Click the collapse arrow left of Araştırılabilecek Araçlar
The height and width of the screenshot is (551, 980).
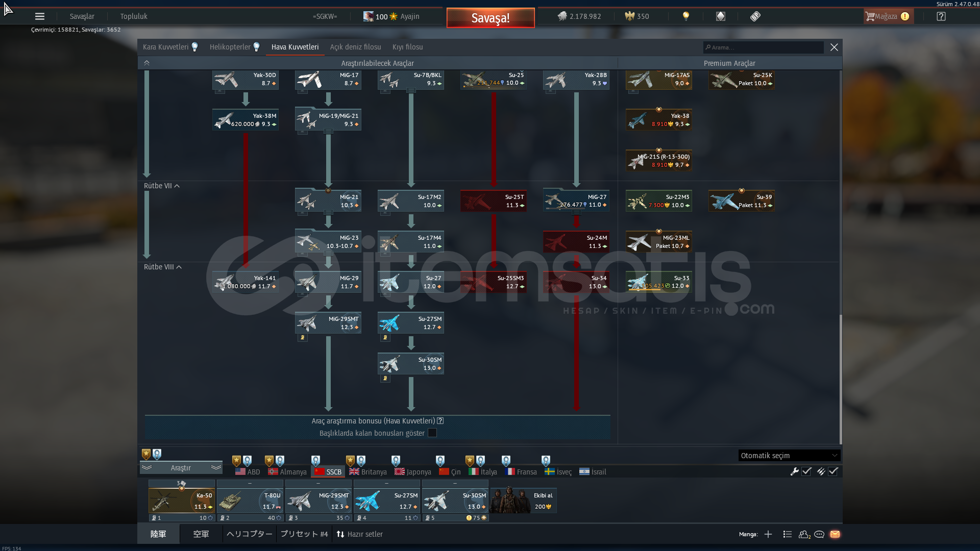coord(146,63)
